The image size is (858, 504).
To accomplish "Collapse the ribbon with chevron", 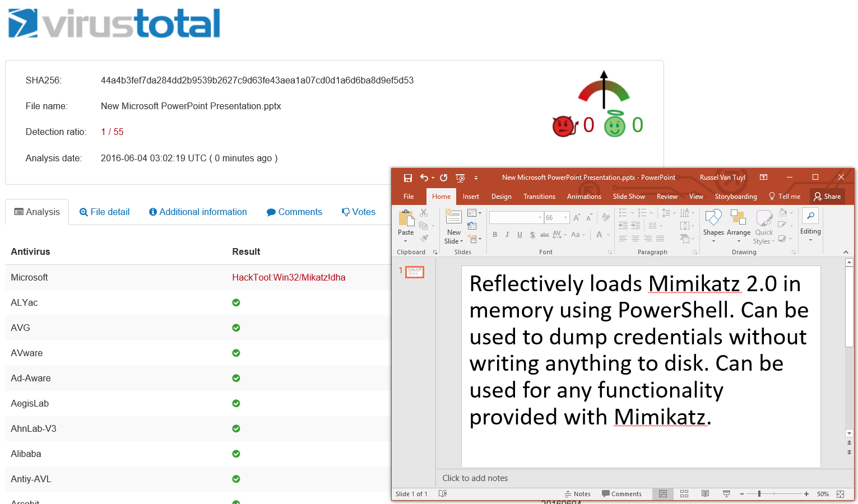I will (846, 252).
